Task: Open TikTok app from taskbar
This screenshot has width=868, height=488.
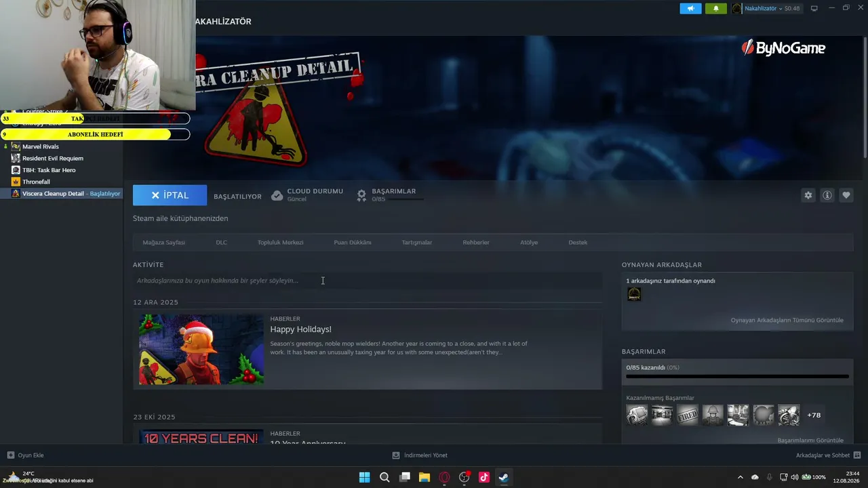Action: click(x=484, y=477)
